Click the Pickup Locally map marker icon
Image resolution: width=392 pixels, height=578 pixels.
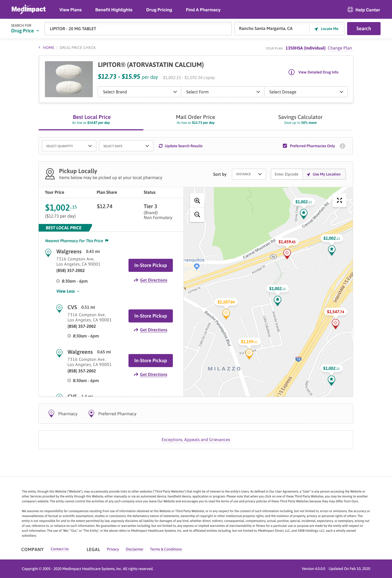(x=50, y=174)
